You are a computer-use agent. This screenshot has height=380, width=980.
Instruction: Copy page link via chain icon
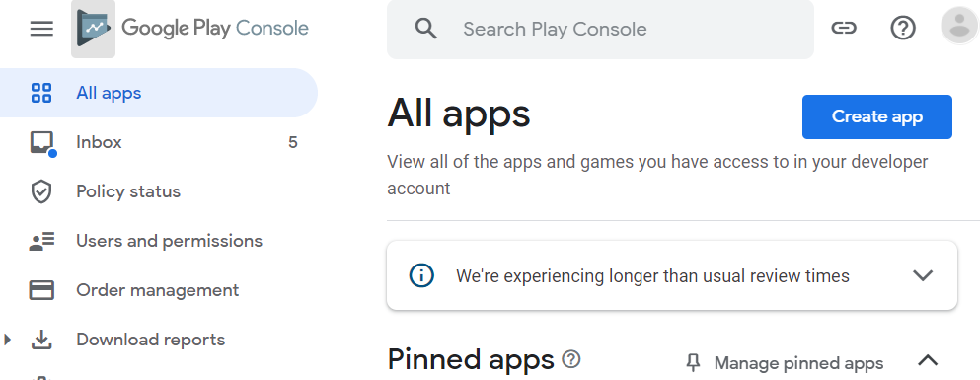point(843,28)
